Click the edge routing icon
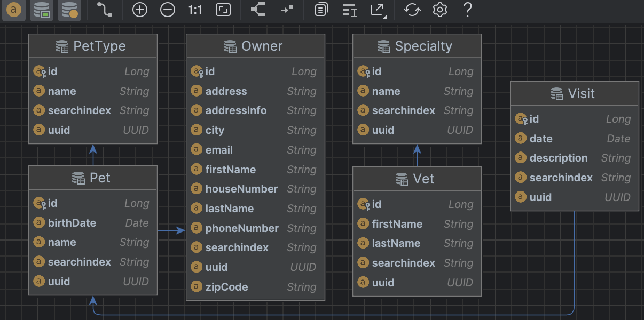The height and width of the screenshot is (320, 644). (x=105, y=10)
